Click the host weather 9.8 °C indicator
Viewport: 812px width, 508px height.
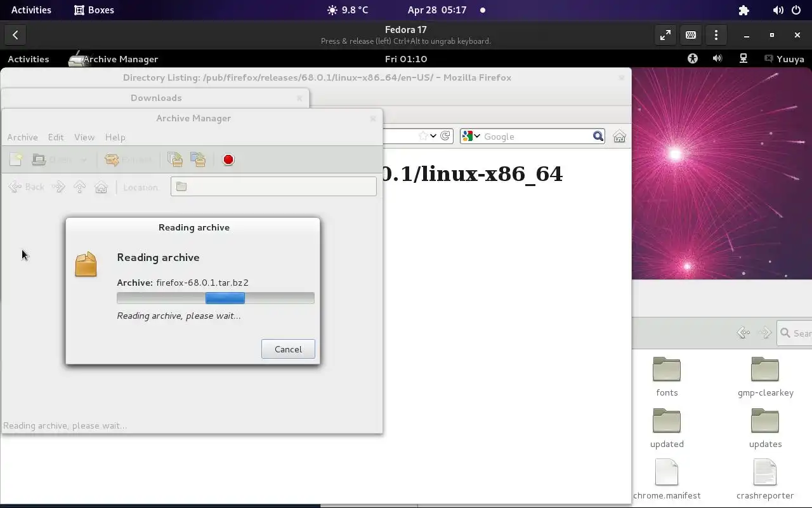coord(348,10)
